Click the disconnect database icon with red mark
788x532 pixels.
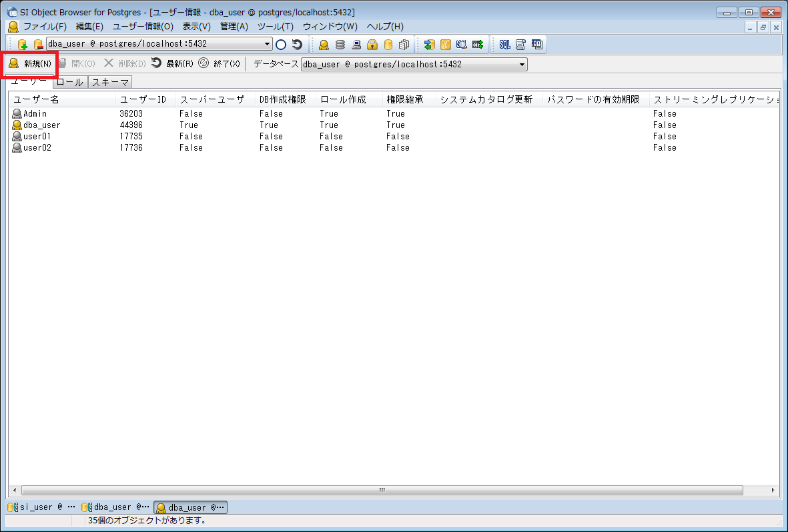(38, 45)
